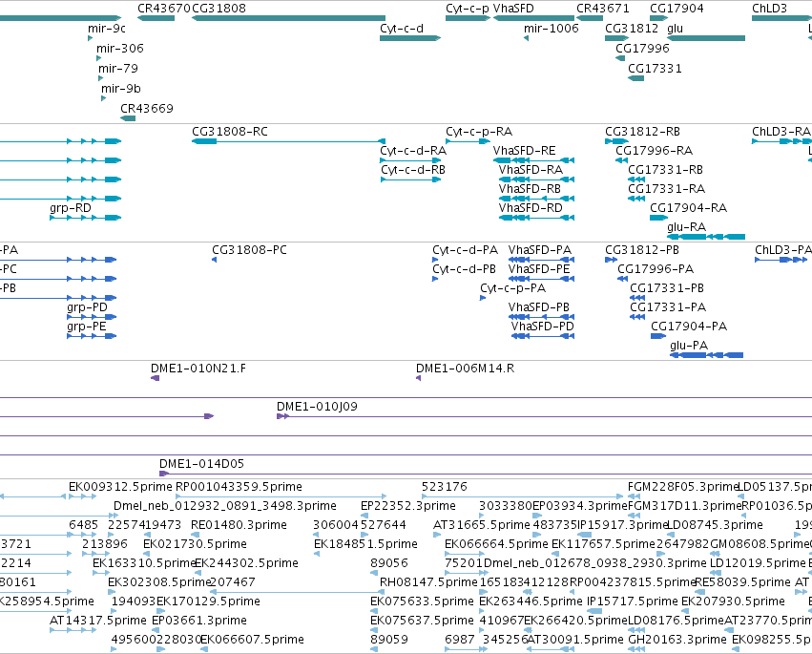Click the mir-306 miRNA marker
The height and width of the screenshot is (654, 812).
(98, 58)
